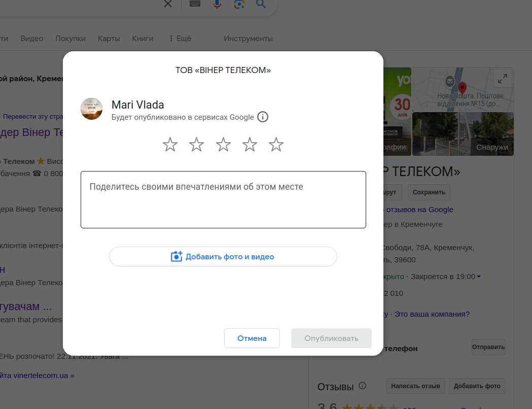Open the Покупки search tab

click(70, 39)
